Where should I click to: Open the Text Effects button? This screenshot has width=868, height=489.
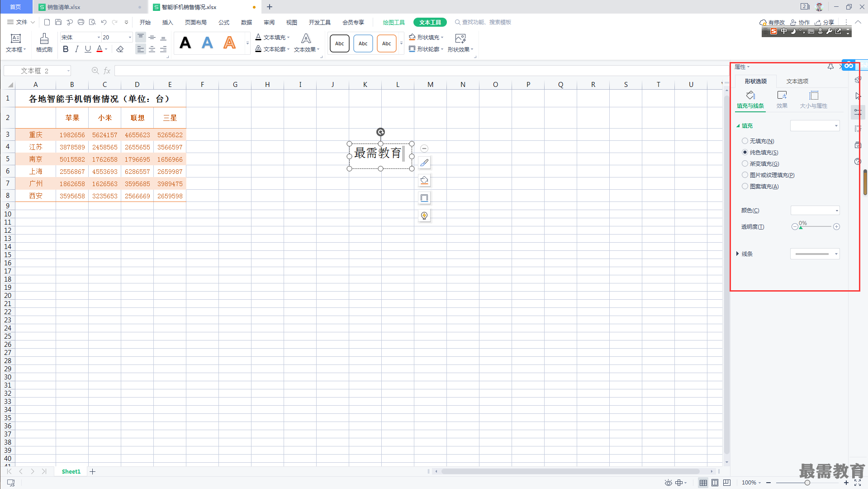307,43
